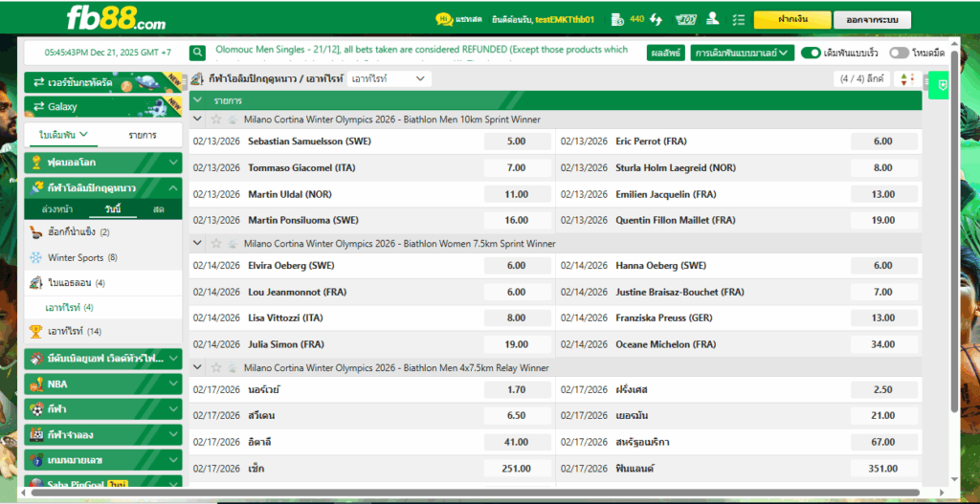Image resolution: width=980 pixels, height=504 pixels.
Task: Click the BWF World Tour icon
Action: (x=36, y=359)
